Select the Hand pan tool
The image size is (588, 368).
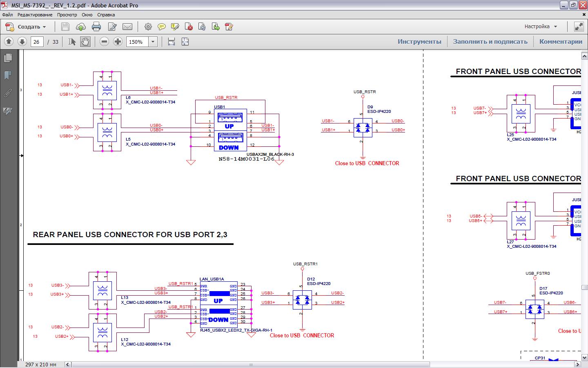pos(85,42)
